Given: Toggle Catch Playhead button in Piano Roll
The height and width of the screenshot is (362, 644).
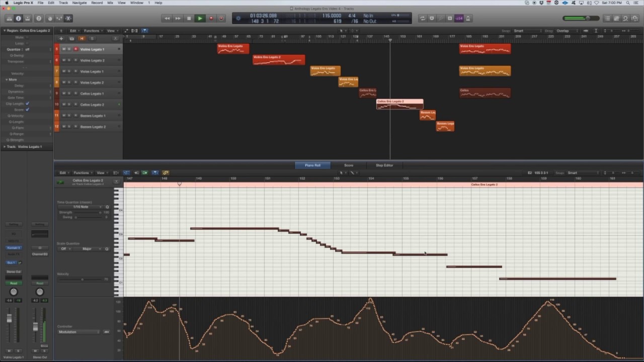Looking at the screenshot, I should tap(155, 173).
